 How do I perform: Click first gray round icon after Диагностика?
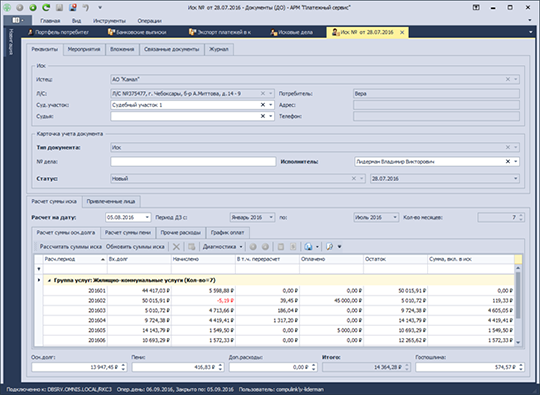point(253,247)
